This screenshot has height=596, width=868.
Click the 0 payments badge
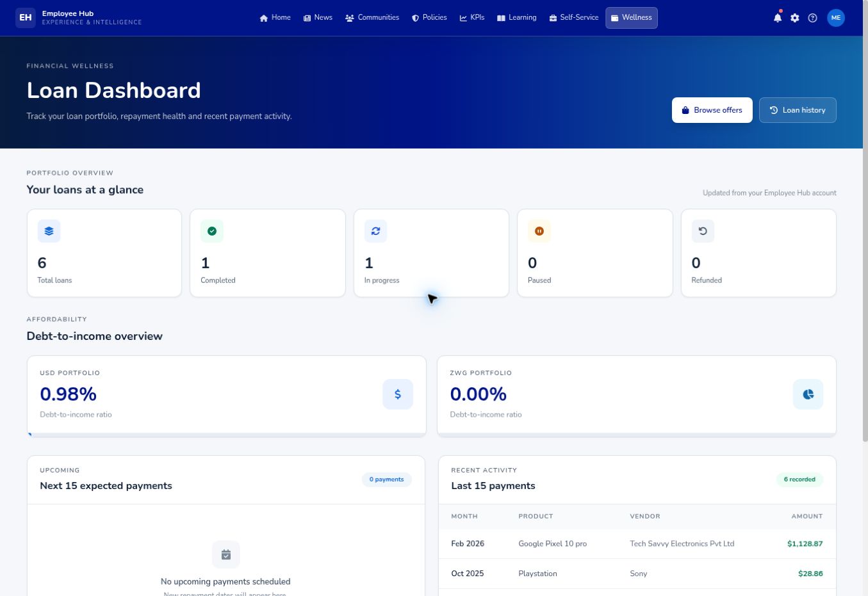387,479
